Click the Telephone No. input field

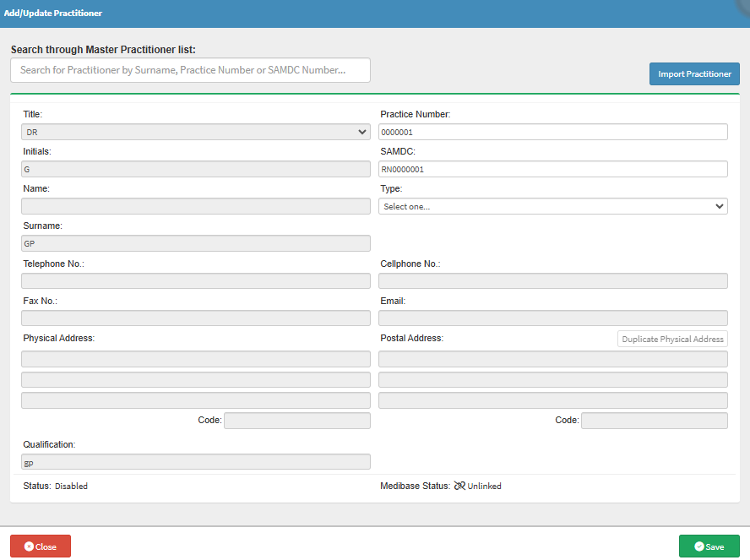tap(196, 281)
